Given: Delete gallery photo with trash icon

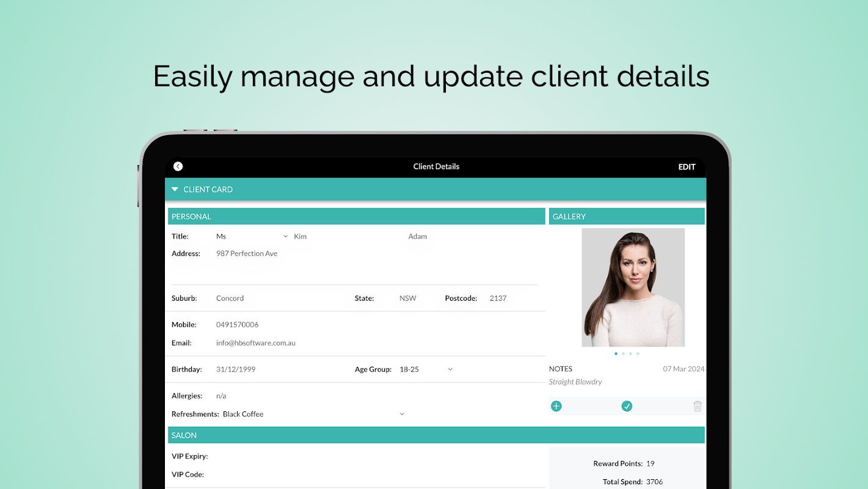Looking at the screenshot, I should tap(698, 406).
